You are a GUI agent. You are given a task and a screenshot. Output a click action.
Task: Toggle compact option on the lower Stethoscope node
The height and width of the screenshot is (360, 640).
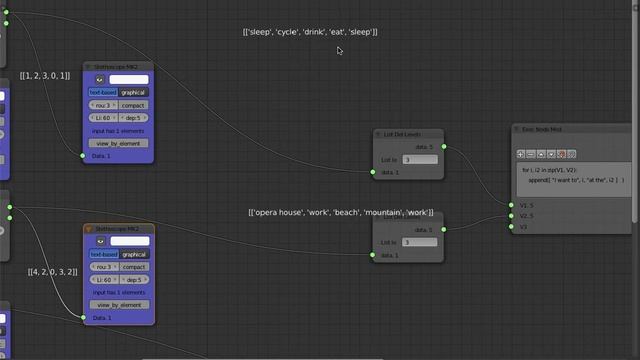point(134,267)
